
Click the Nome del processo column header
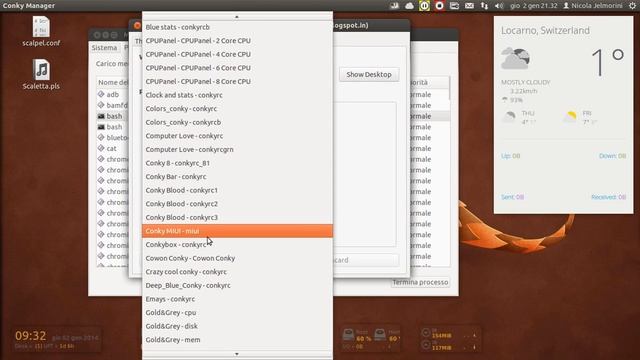tap(113, 82)
